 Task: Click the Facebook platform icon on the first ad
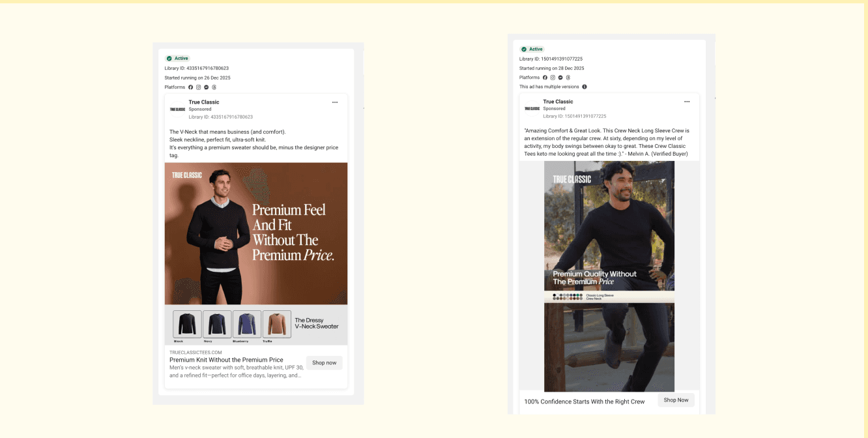190,87
